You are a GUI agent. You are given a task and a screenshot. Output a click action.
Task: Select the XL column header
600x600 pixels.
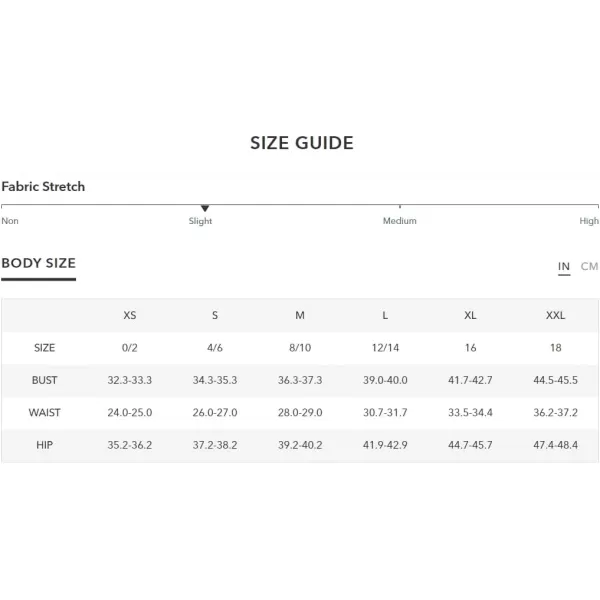click(470, 315)
